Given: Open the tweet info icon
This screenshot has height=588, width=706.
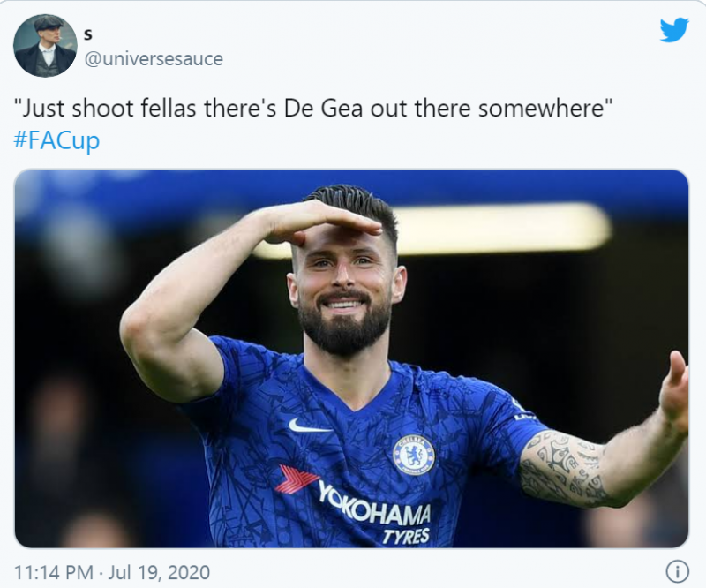Looking at the screenshot, I should pyautogui.click(x=675, y=571).
